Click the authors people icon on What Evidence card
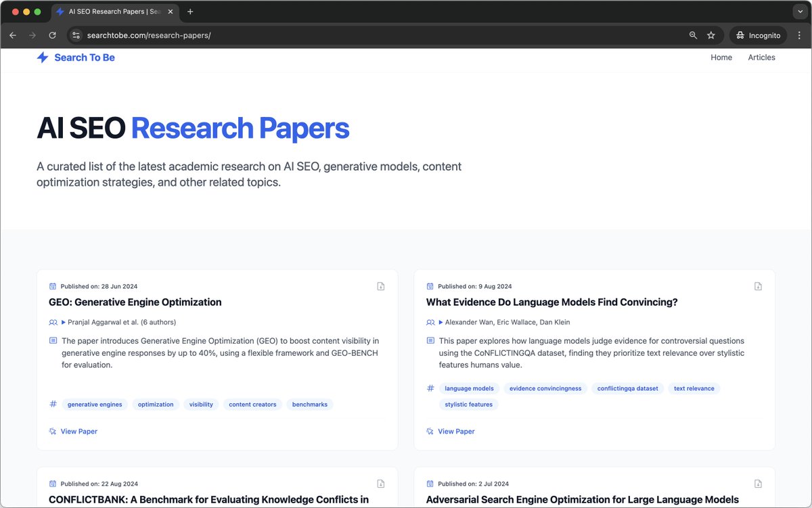The image size is (812, 508). click(x=430, y=322)
